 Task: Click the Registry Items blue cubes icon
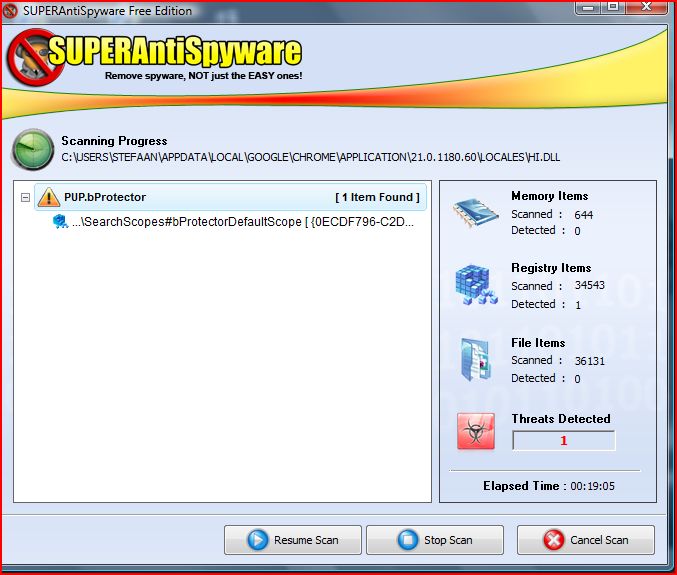(476, 285)
